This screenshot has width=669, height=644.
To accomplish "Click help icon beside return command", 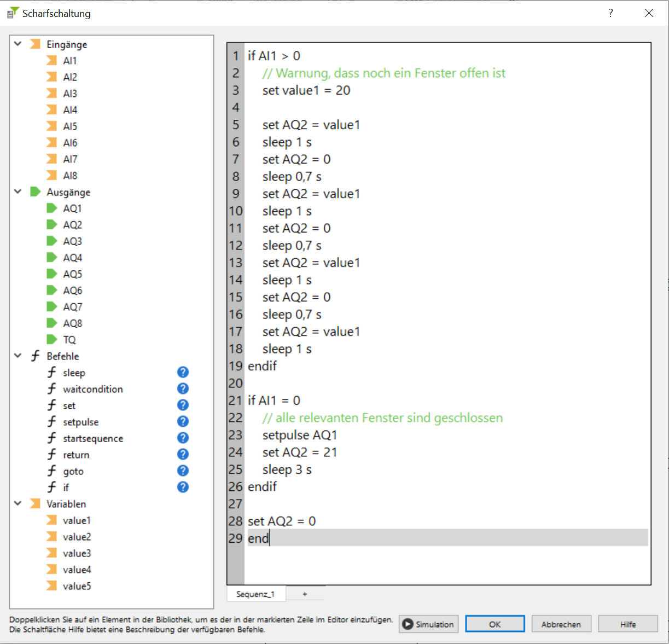I will tap(183, 454).
